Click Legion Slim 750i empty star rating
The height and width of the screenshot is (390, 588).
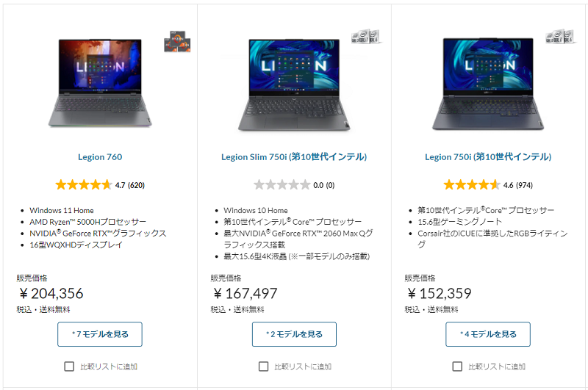click(282, 184)
